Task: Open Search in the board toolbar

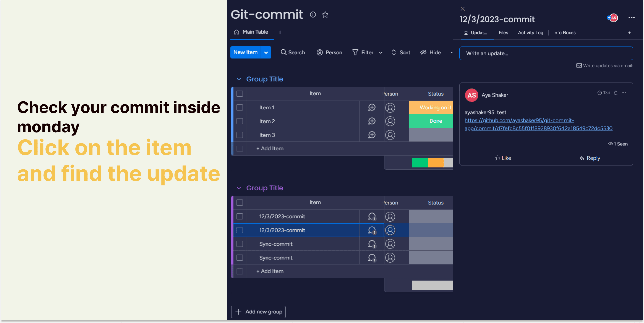Action: click(x=293, y=52)
